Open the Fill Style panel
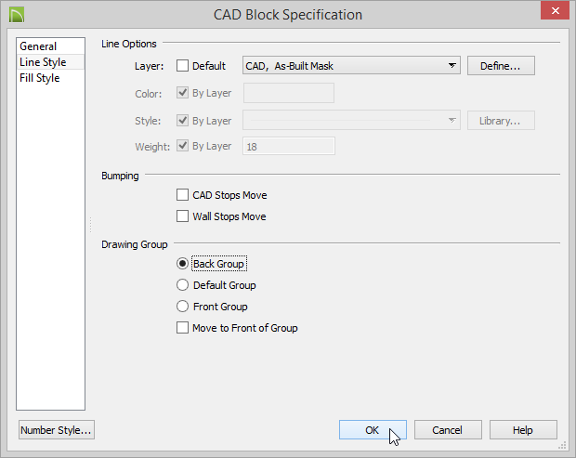 [x=40, y=78]
